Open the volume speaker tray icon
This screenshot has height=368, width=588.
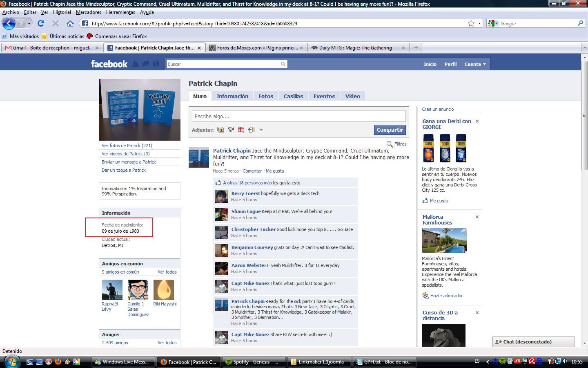tap(565, 361)
